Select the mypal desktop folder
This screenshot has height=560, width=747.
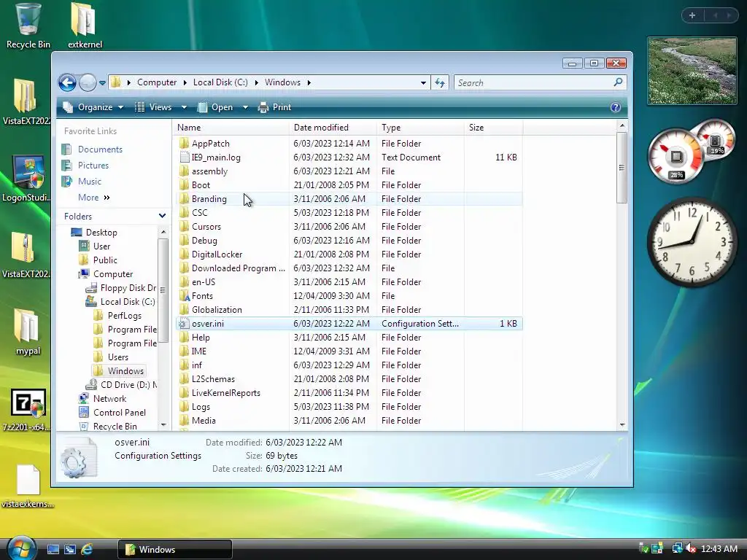click(28, 332)
